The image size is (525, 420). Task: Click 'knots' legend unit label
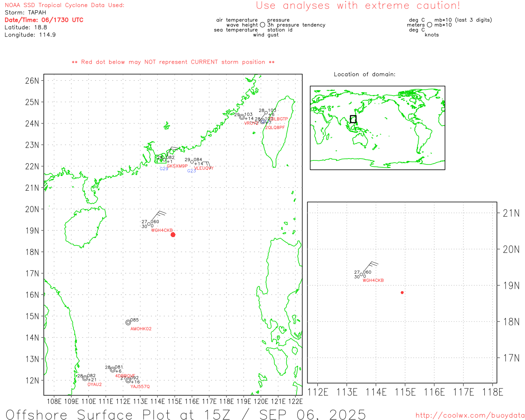[432, 35]
